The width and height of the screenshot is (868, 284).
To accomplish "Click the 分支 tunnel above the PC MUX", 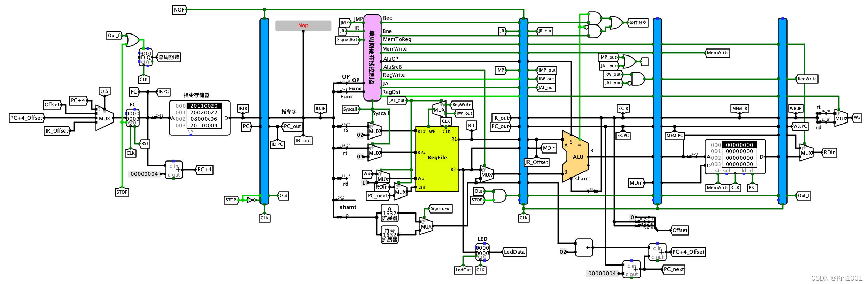I will 104,91.
